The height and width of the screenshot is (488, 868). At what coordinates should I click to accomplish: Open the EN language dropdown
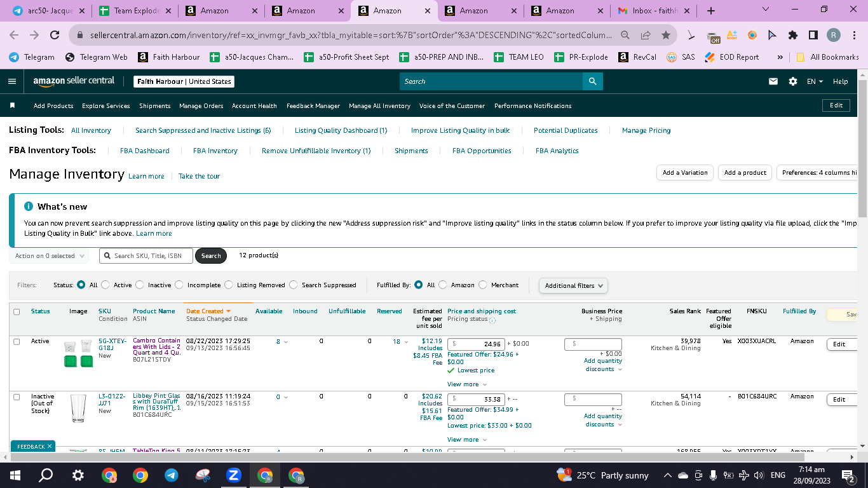(x=815, y=81)
